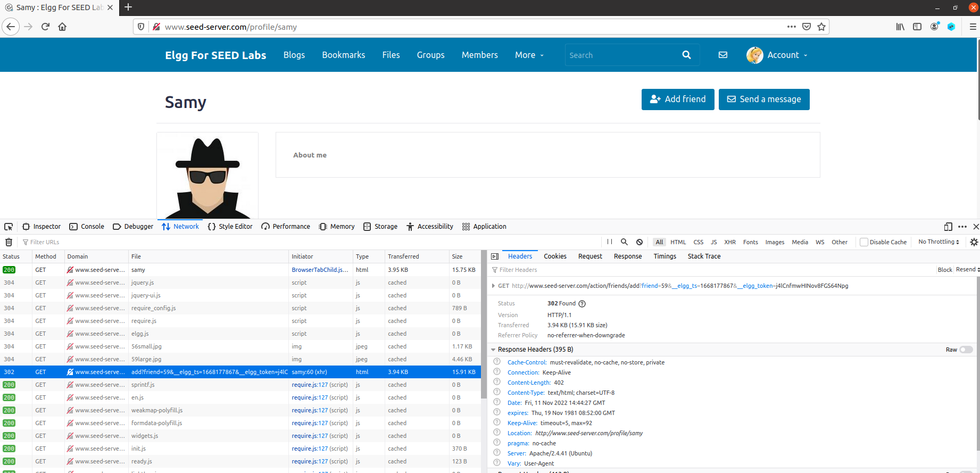Screen dimensions: 980x473
Task: Click Samy's profile avatar image
Action: [207, 176]
